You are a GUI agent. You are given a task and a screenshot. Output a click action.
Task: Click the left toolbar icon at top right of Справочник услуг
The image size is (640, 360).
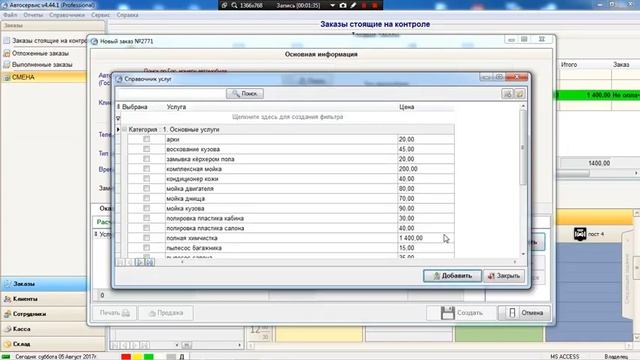point(507,94)
